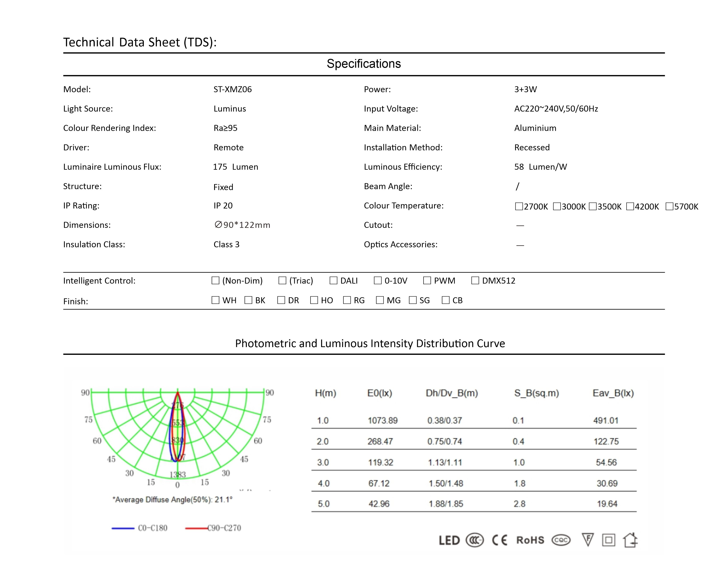Click the red C90-C270 legend line
The width and height of the screenshot is (726, 588).
coord(196,528)
